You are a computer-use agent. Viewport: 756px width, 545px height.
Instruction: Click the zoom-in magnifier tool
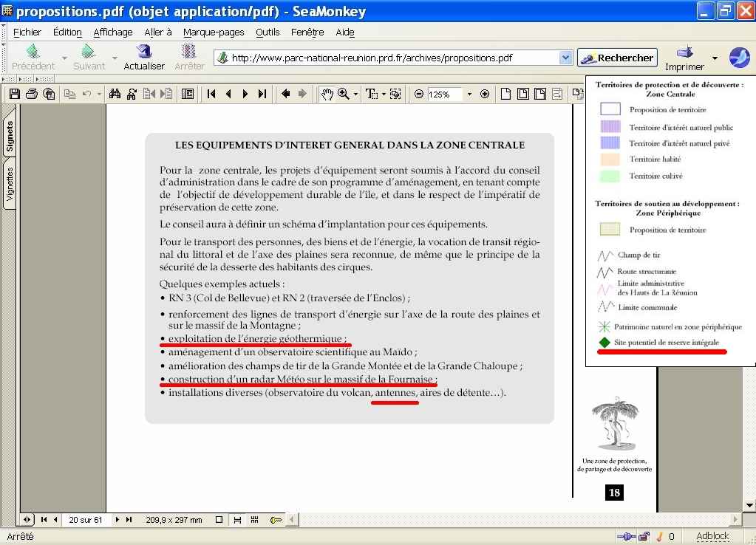344,94
